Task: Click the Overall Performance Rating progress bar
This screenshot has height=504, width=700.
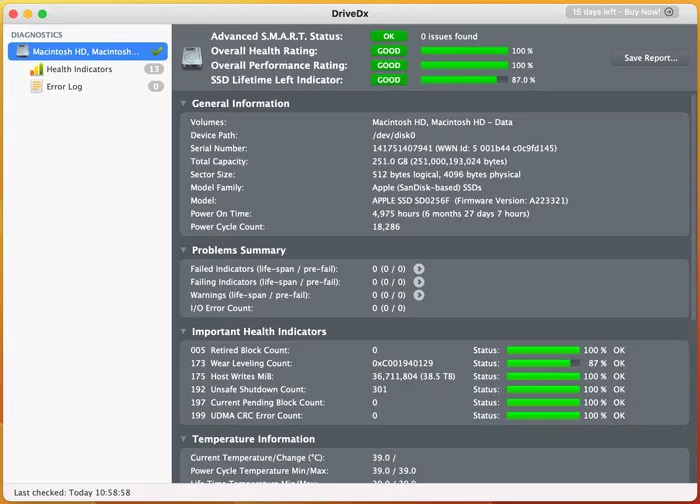Action: click(x=464, y=65)
